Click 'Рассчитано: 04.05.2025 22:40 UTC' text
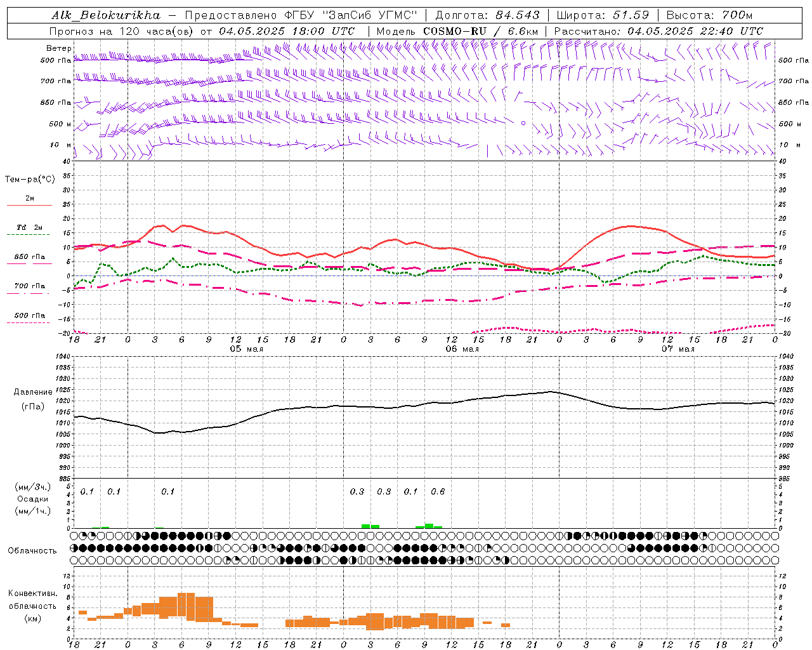Image resolution: width=812 pixels, height=650 pixels. [x=658, y=31]
